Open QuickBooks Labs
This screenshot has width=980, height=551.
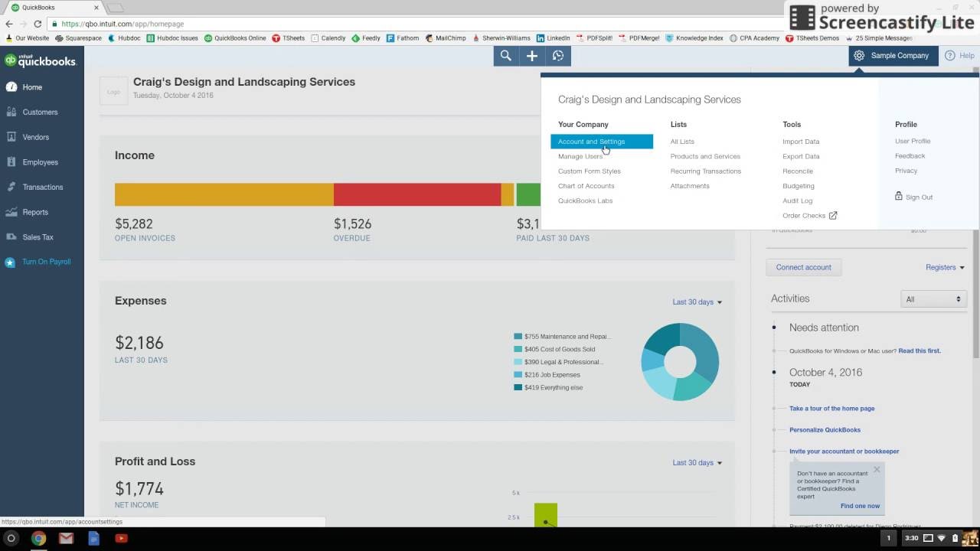[x=586, y=201]
